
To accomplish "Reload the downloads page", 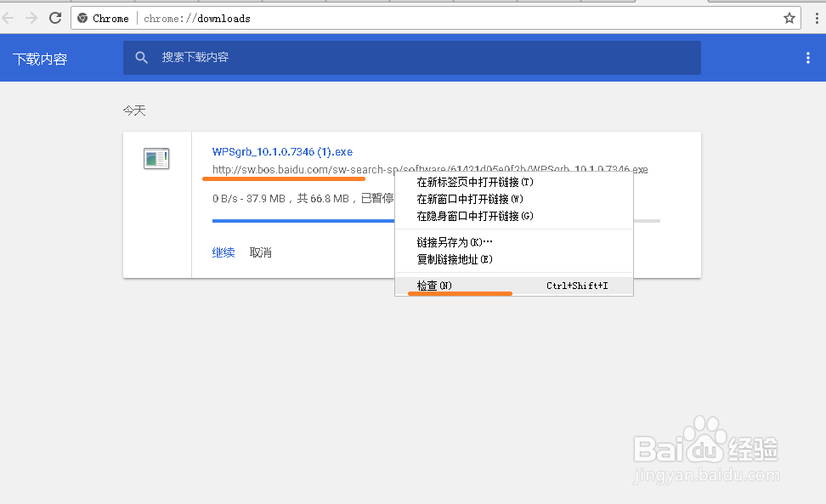I will coord(55,18).
